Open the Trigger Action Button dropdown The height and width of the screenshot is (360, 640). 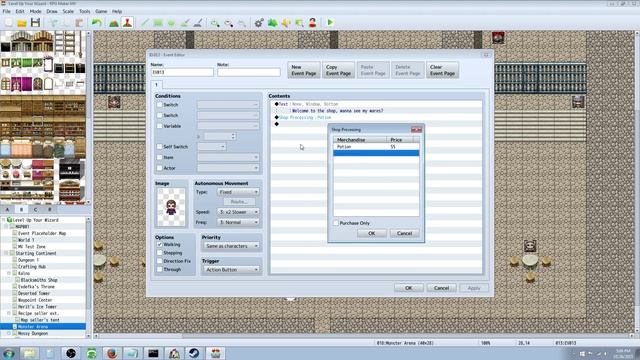pos(231,270)
